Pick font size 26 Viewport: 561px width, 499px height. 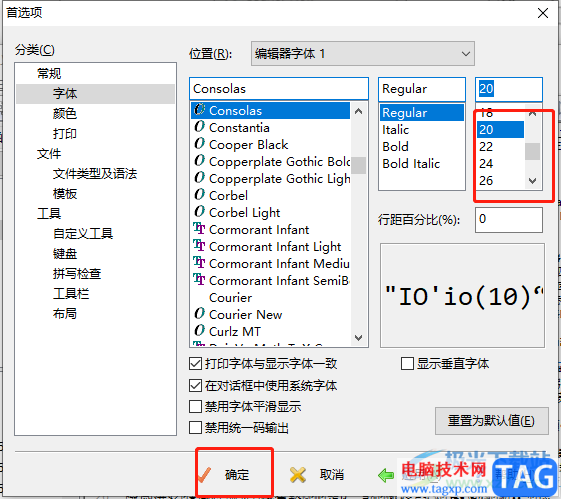click(x=501, y=181)
